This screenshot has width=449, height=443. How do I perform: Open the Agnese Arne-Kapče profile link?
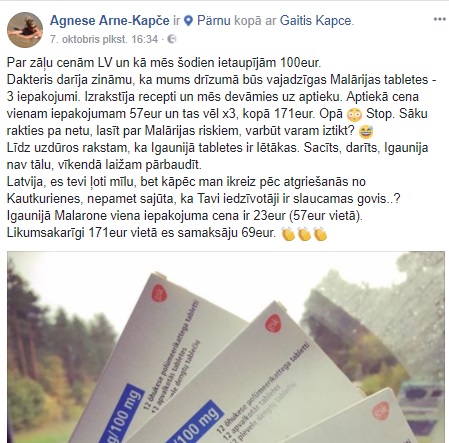coord(110,21)
